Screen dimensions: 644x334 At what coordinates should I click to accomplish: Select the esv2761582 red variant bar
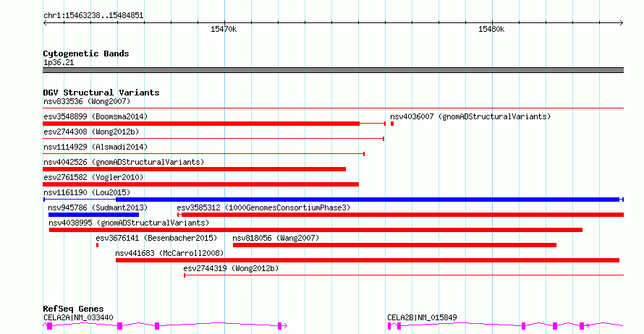point(201,184)
